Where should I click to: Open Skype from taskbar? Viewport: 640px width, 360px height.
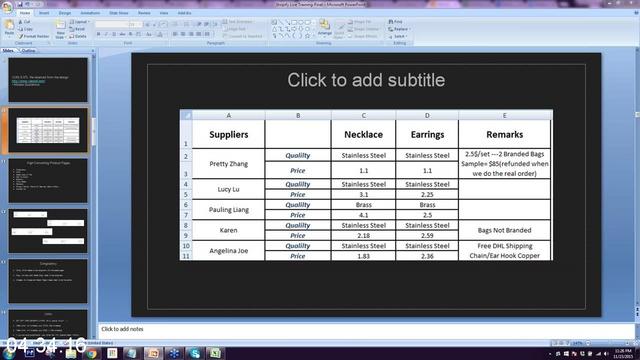click(194, 353)
